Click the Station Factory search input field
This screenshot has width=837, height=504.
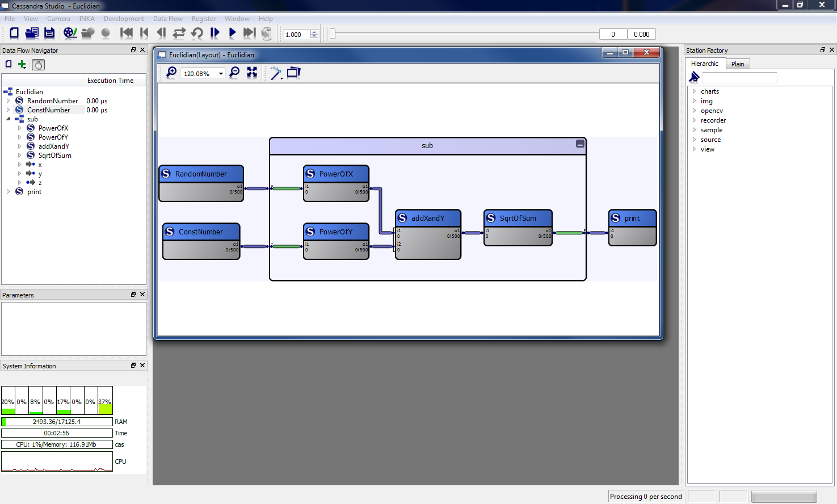739,77
